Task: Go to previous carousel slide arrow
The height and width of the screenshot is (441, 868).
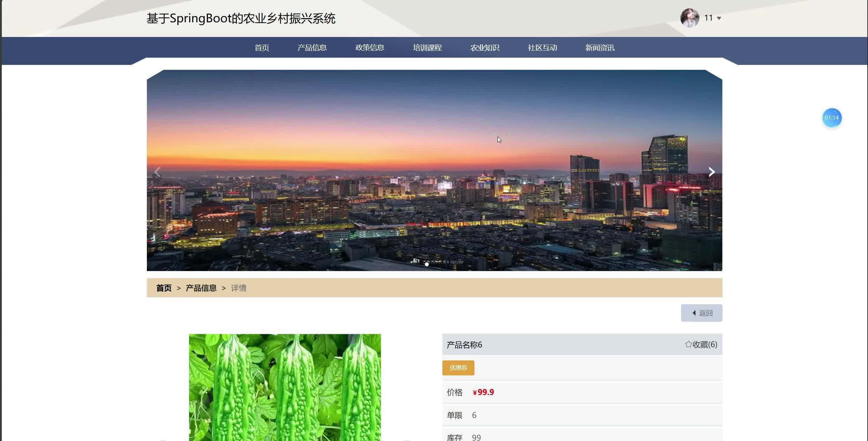Action: (158, 172)
